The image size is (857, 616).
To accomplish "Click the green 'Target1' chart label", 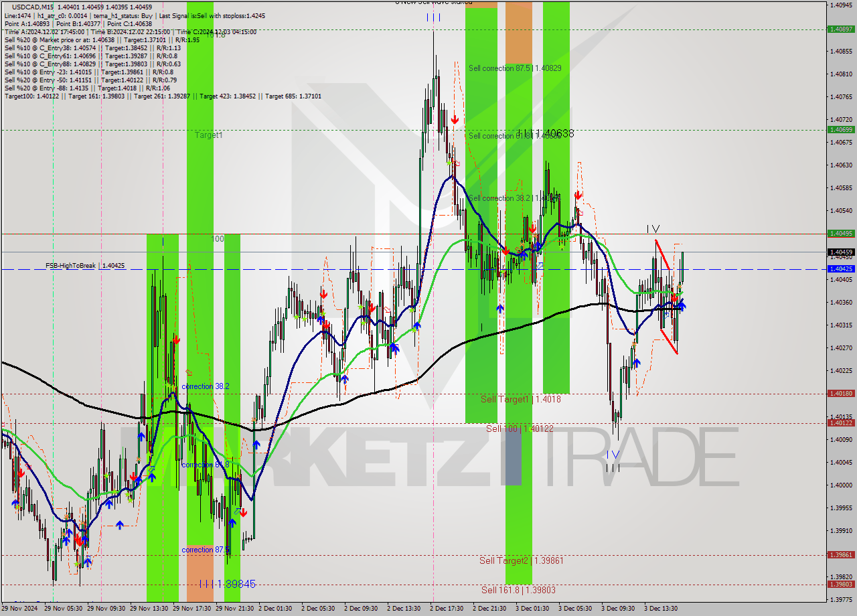I will pos(208,135).
